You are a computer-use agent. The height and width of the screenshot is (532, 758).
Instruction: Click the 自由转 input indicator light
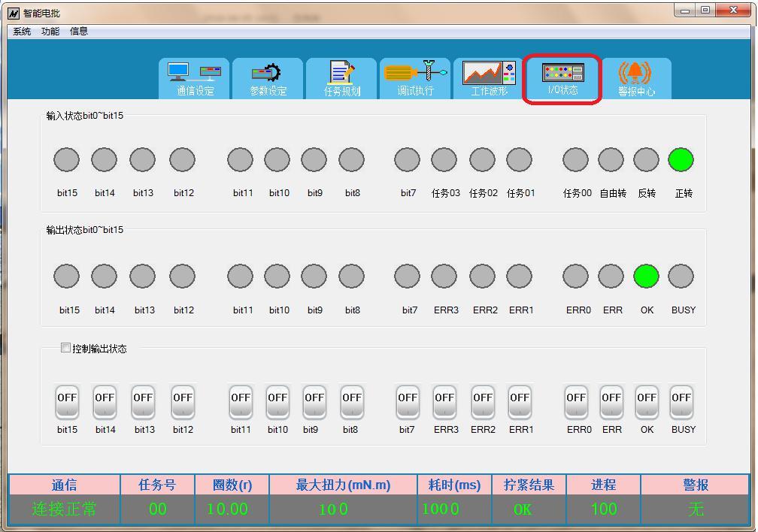coord(611,159)
